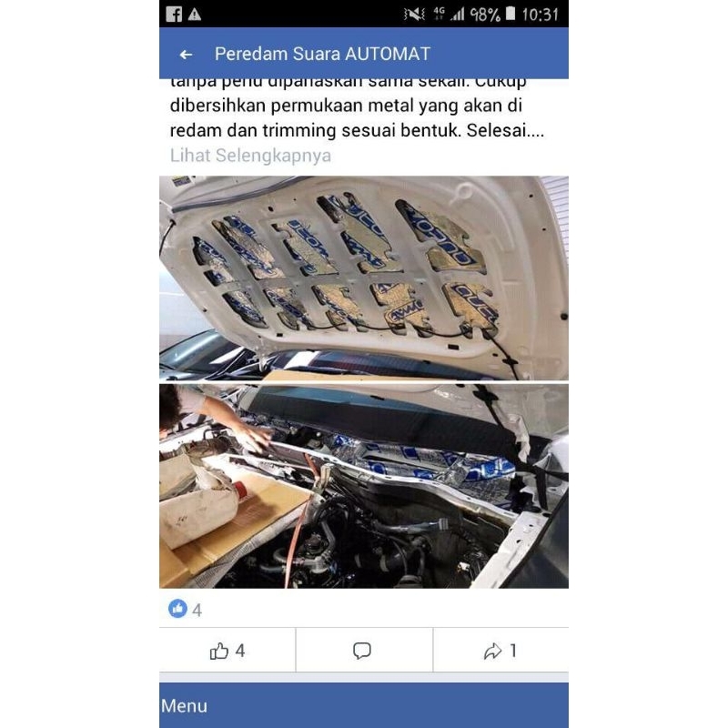Image resolution: width=728 pixels, height=728 pixels.
Task: Tap the warning triangle status icon
Action: [x=195, y=15]
